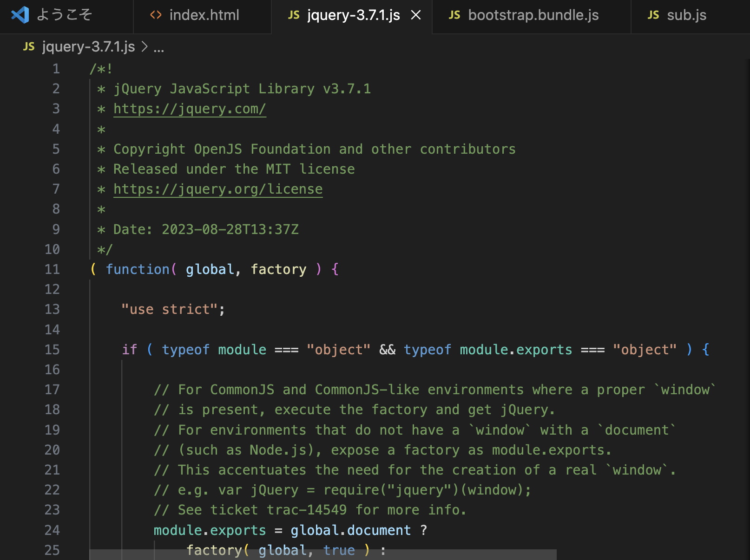750x560 pixels.
Task: Click the global parameter on line 11
Action: coord(210,269)
